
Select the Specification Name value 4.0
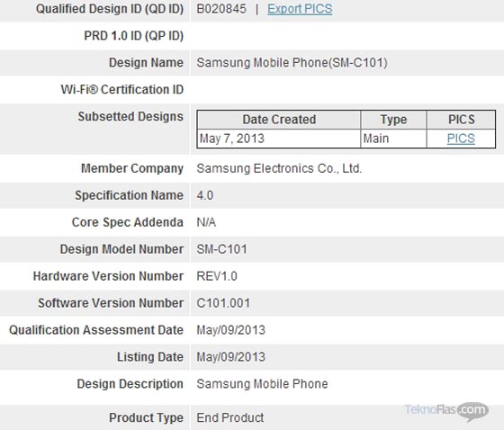205,195
